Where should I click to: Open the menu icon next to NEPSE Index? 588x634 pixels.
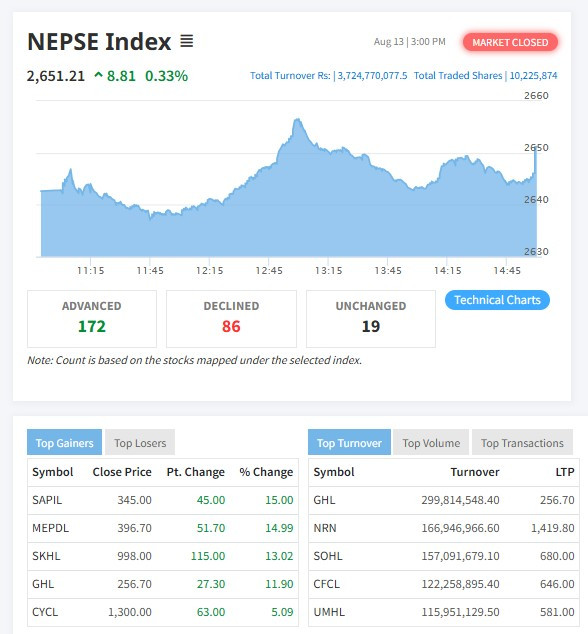(x=186, y=41)
